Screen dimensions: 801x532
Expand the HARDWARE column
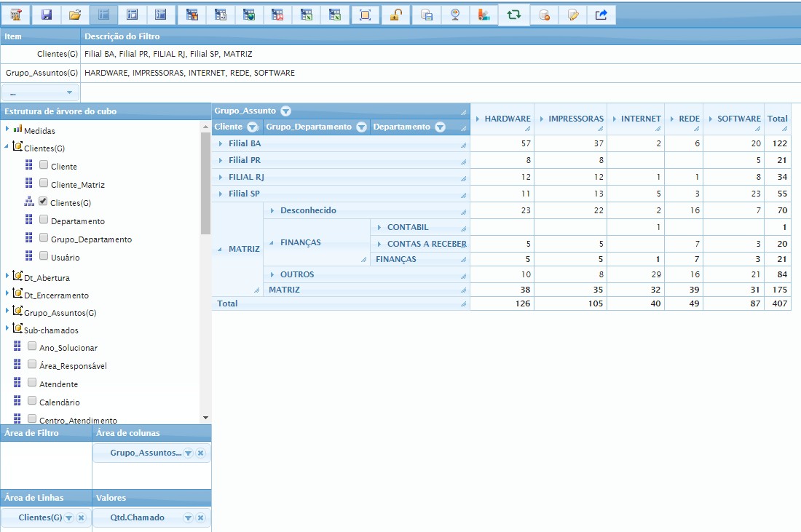(x=477, y=119)
